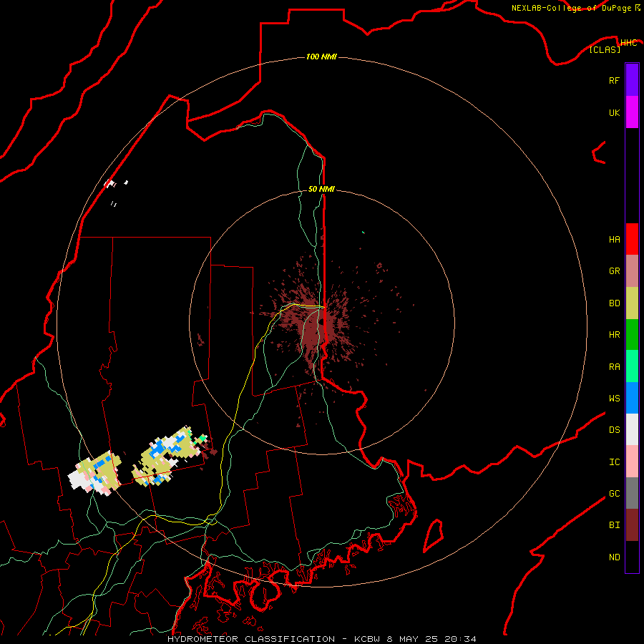Click the DS legend label
Viewport: 644px width, 644px height.
[614, 430]
